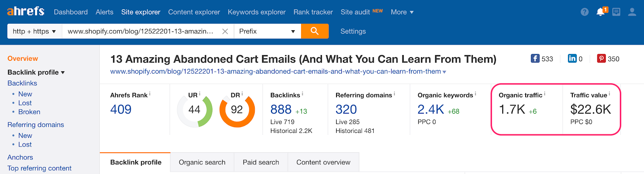The width and height of the screenshot is (644, 174).
Task: Open Backlinks in the sidebar
Action: pyautogui.click(x=22, y=83)
